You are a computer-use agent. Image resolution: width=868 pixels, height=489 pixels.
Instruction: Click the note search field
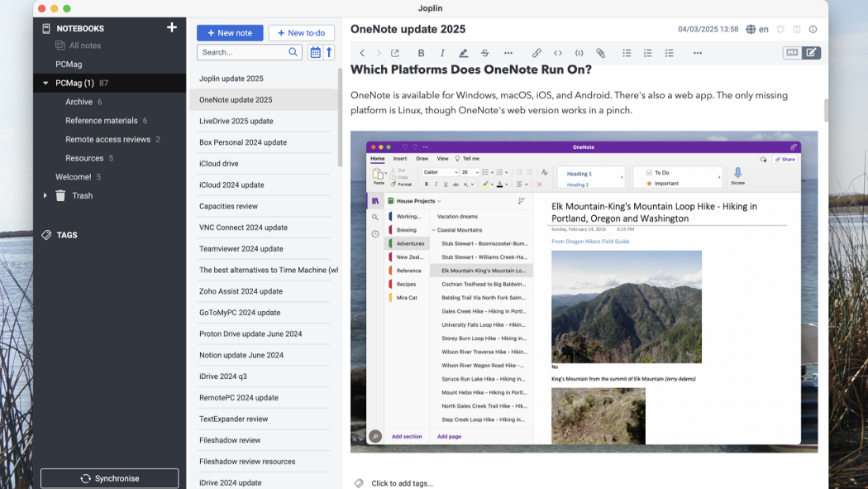[244, 52]
